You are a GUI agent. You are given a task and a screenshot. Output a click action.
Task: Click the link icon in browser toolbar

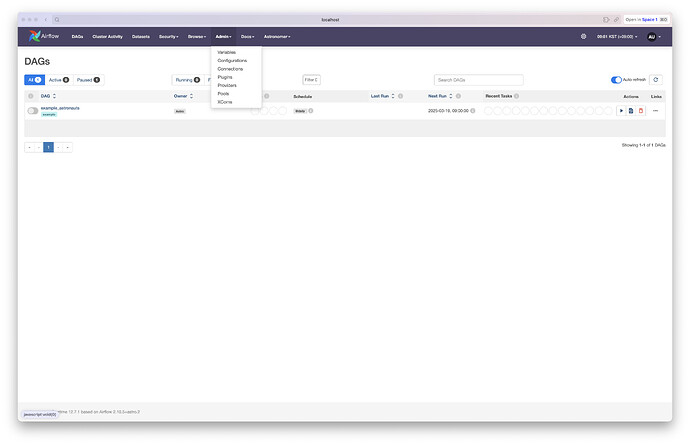(616, 20)
